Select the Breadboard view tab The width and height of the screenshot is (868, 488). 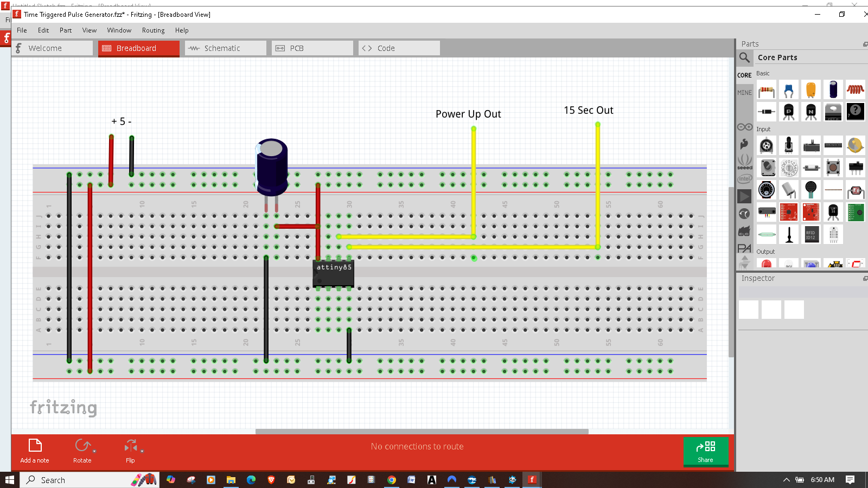pyautogui.click(x=139, y=48)
